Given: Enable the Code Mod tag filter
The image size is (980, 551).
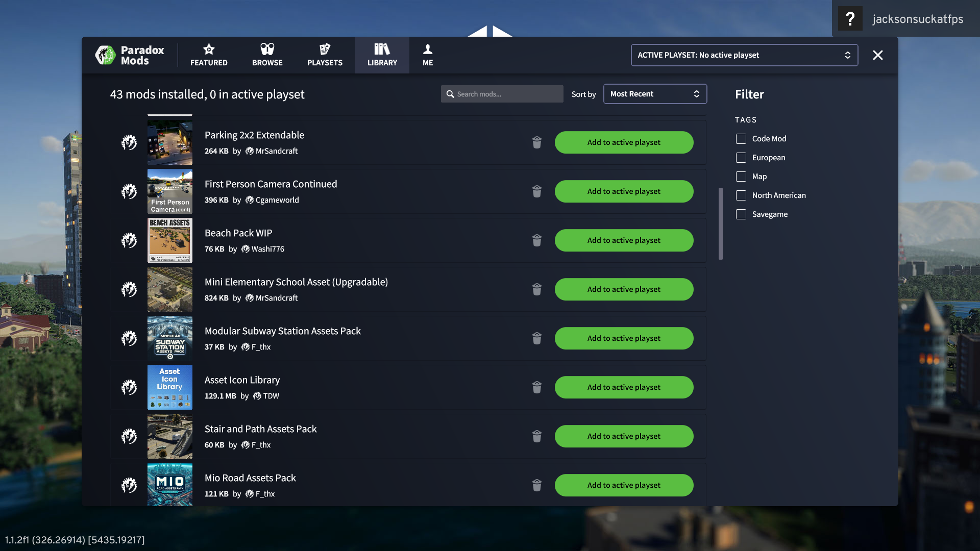Looking at the screenshot, I should [741, 139].
